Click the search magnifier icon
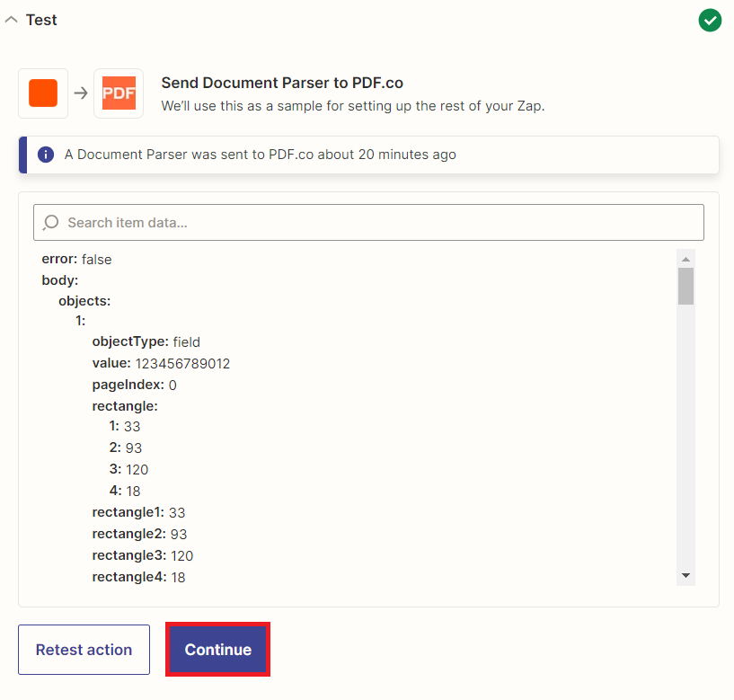The height and width of the screenshot is (700, 734). [50, 223]
